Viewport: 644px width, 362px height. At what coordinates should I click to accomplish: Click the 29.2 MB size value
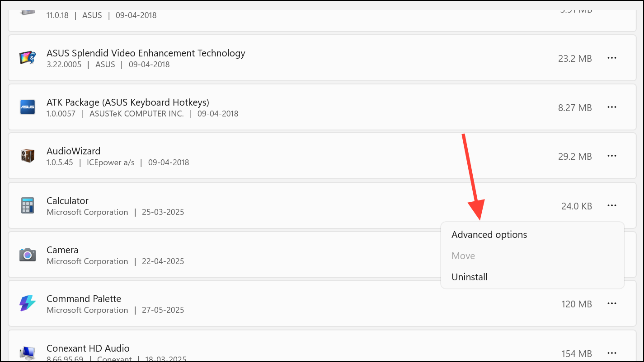tap(575, 157)
